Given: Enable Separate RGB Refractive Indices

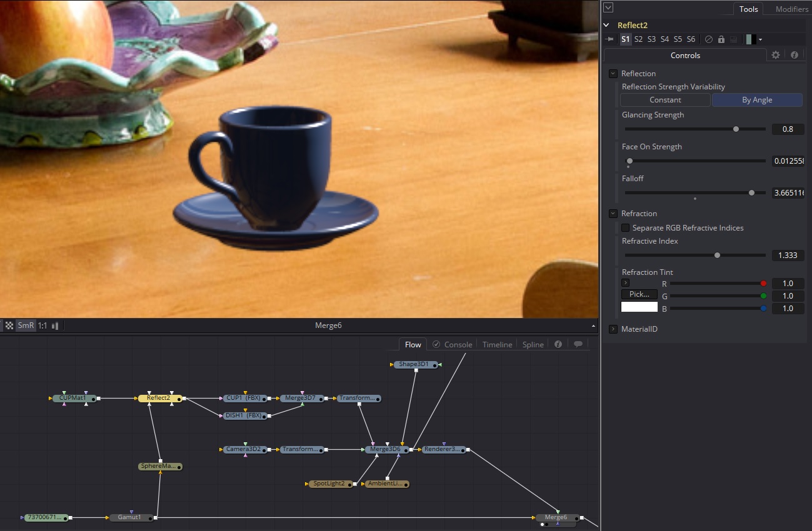Looking at the screenshot, I should tap(625, 227).
